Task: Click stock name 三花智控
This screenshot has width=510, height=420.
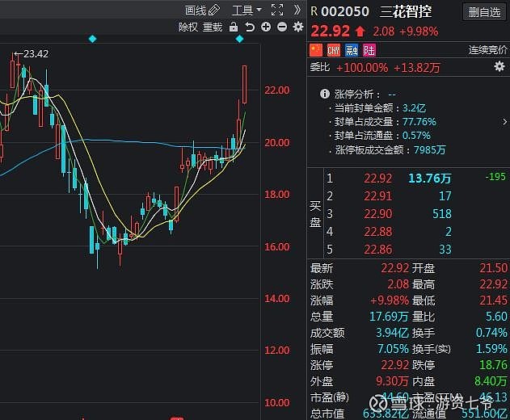Action: [x=406, y=12]
